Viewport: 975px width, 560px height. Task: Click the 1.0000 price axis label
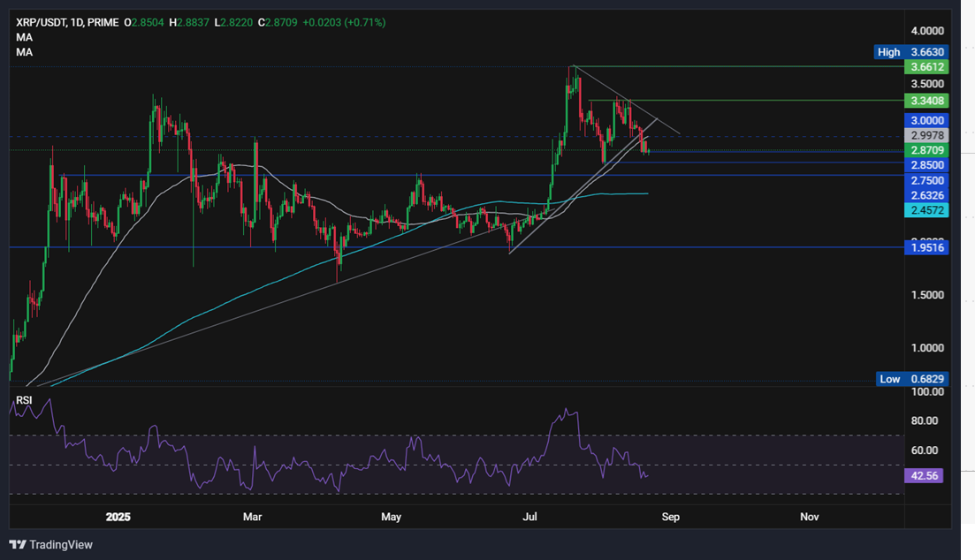click(x=927, y=348)
